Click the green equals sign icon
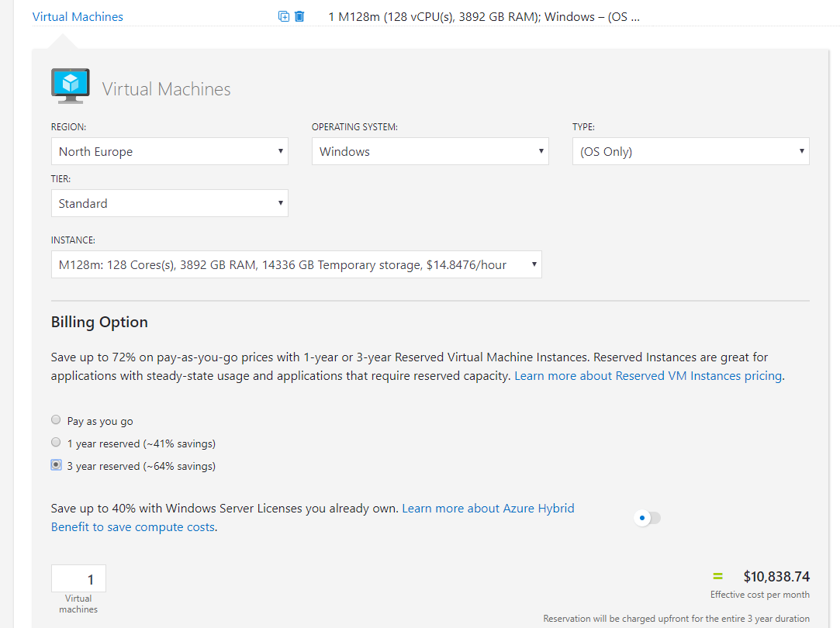The image size is (840, 628). pos(717,576)
